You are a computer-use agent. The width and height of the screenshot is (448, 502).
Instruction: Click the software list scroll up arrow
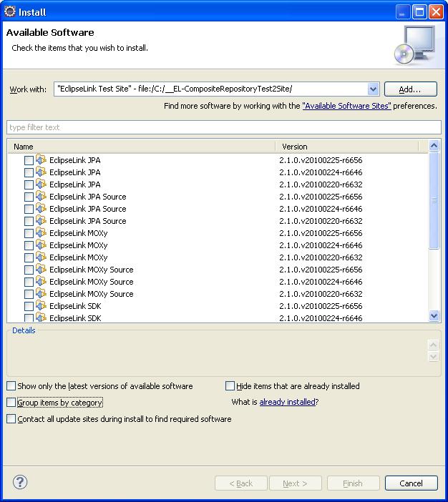pyautogui.click(x=434, y=146)
